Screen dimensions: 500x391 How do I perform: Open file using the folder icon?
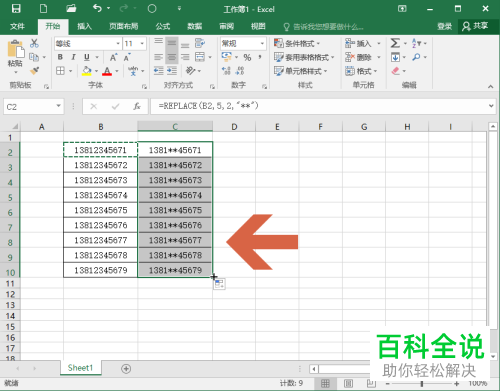coord(71,8)
